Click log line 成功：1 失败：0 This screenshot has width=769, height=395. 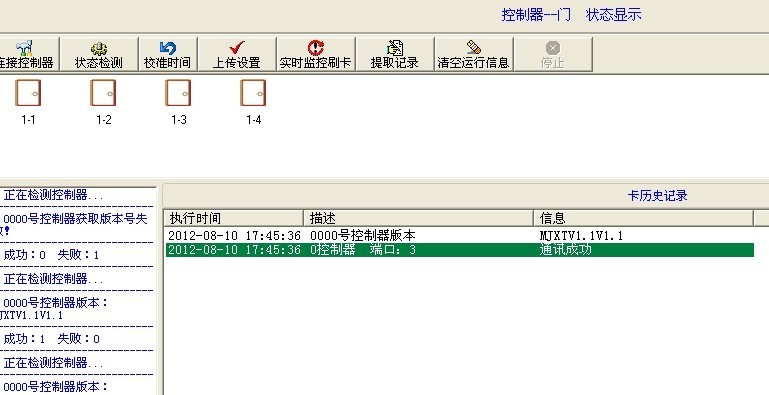(51, 339)
